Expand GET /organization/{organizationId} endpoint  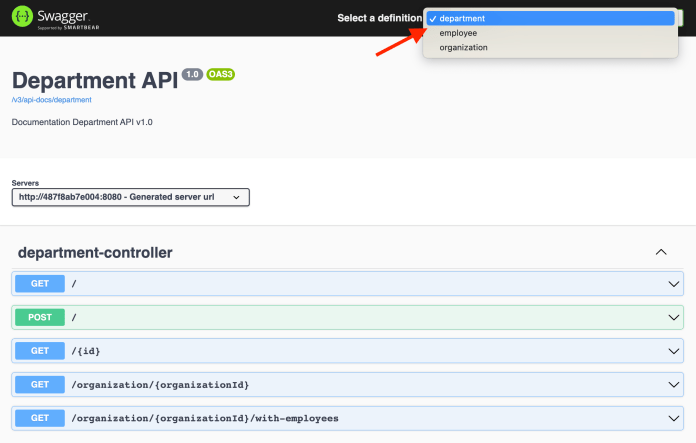coord(347,384)
